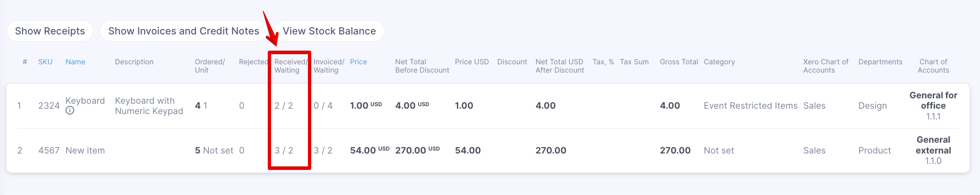This screenshot has height=195, width=980.
Task: Click General external chart of accounts
Action: [933, 150]
